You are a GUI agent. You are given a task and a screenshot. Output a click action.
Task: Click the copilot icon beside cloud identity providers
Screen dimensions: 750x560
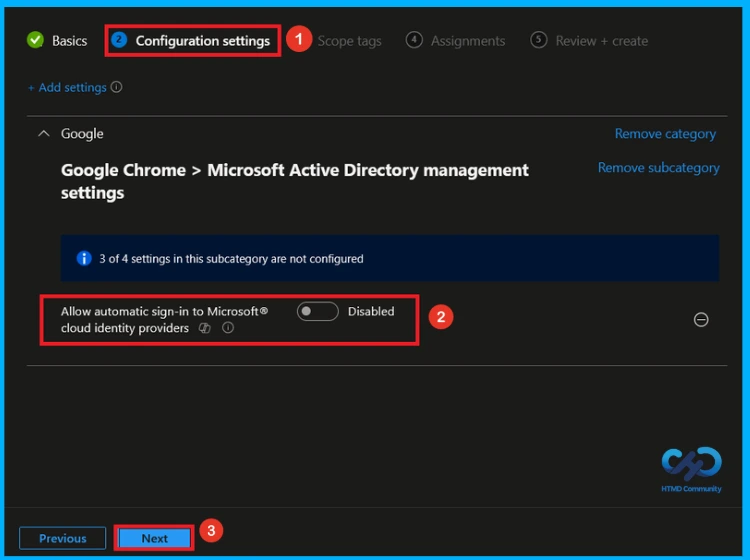[205, 328]
